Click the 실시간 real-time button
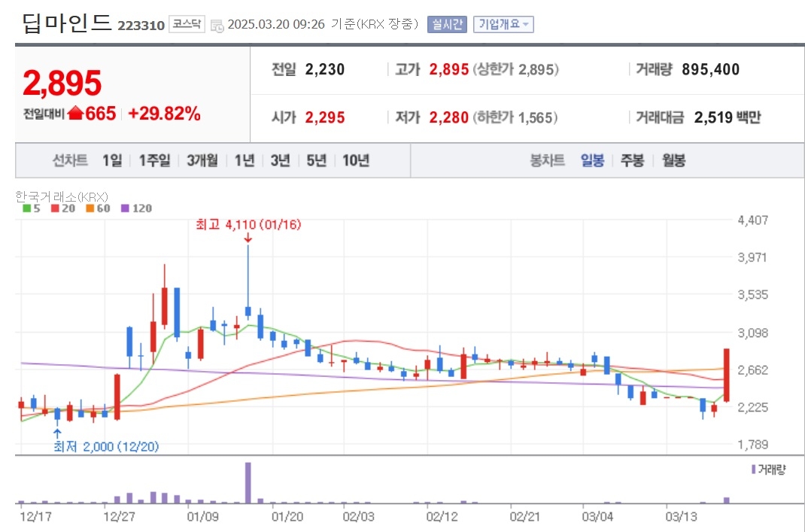 coord(447,24)
